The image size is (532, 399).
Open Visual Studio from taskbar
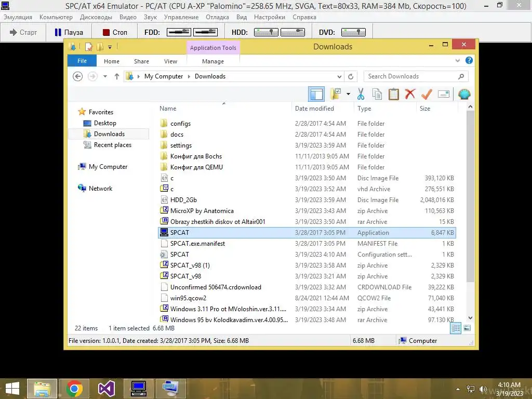[x=106, y=389]
